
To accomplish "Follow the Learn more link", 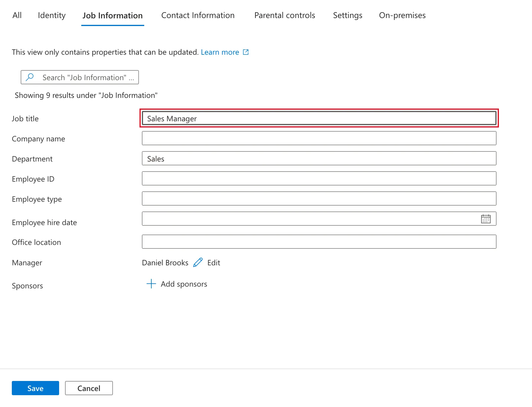I will click(220, 52).
